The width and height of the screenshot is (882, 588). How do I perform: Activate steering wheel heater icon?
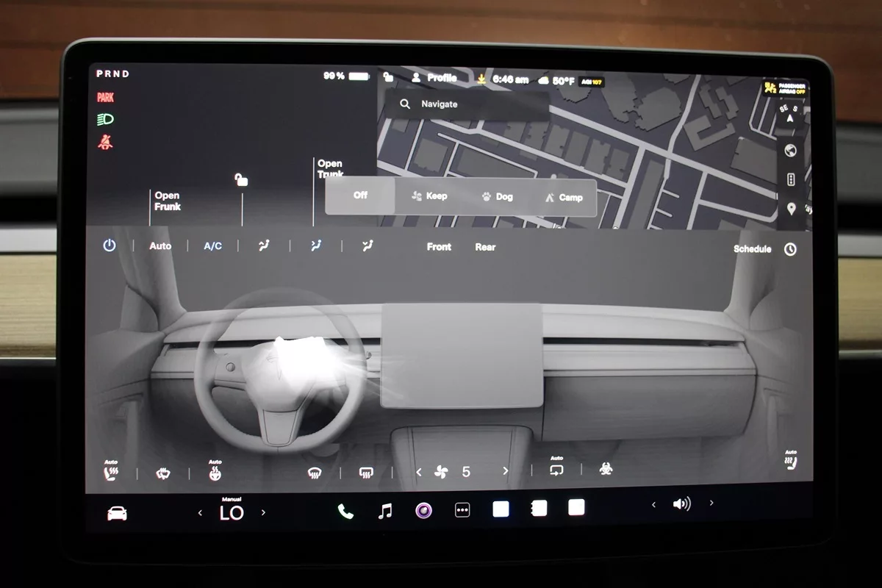(x=215, y=473)
